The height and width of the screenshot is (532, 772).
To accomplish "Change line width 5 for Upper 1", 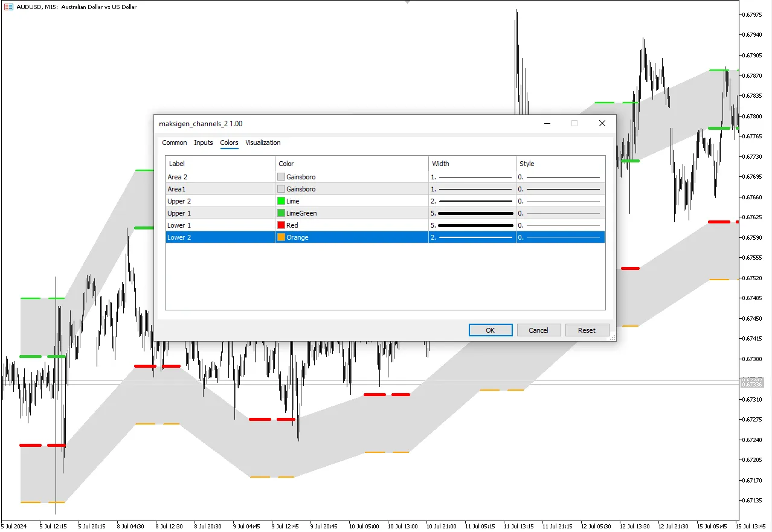I will tap(472, 213).
